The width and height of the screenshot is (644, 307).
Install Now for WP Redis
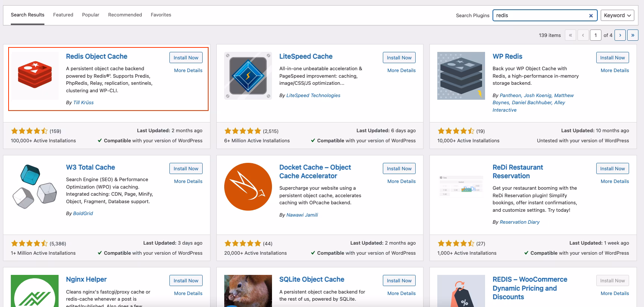[612, 58]
